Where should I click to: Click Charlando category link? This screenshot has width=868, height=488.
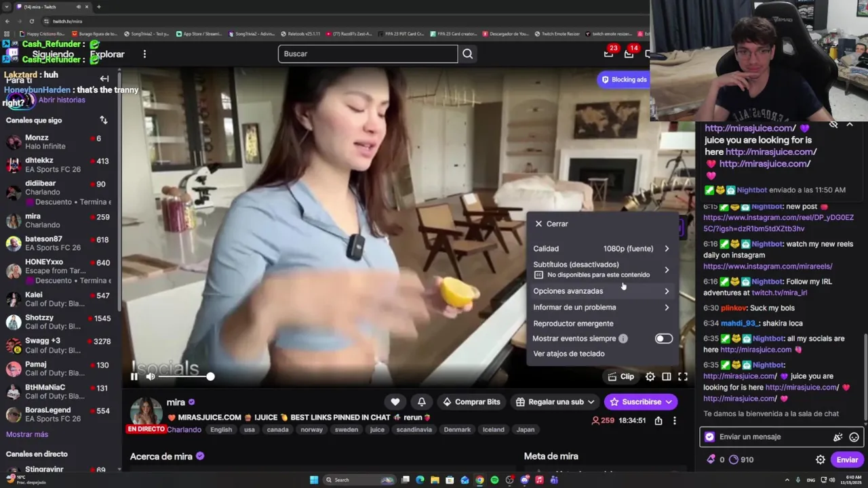coord(184,430)
